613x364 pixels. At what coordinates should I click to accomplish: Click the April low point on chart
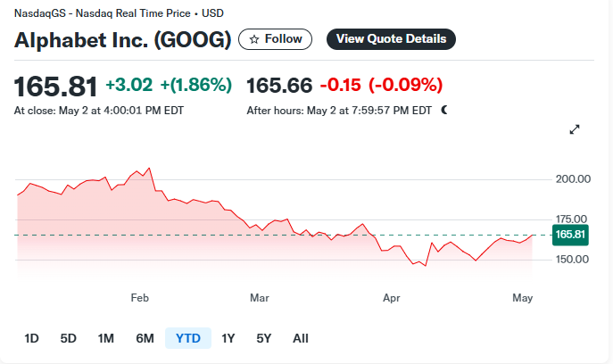(426, 266)
